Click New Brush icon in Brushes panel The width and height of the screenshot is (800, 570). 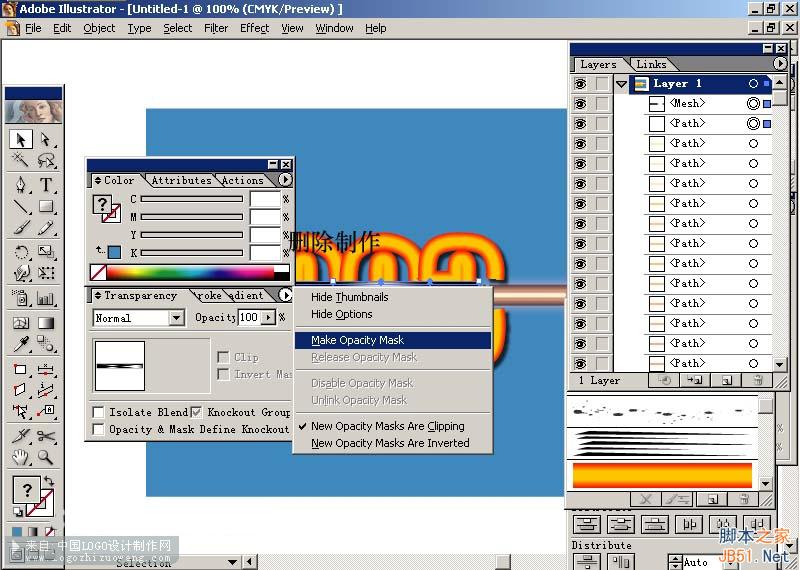coord(713,500)
